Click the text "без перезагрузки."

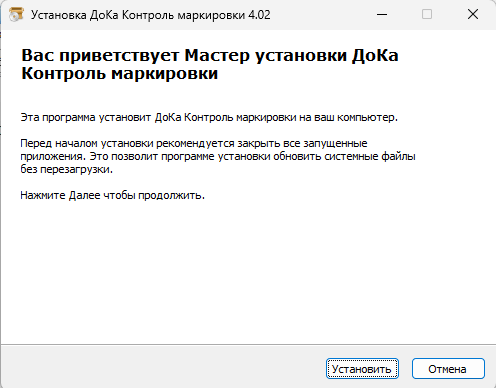[66, 169]
